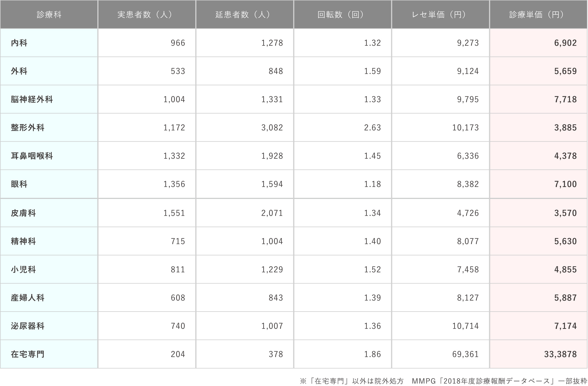Viewport: 588px width, 386px height.
Task: Select 小児科 延患者数 value 1,229
Action: [x=272, y=269]
